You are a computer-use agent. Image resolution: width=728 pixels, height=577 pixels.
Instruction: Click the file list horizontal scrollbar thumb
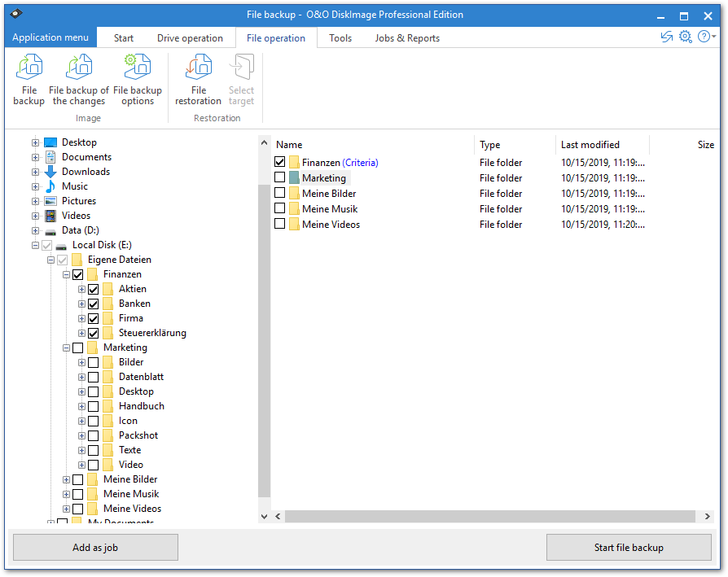coord(490,516)
